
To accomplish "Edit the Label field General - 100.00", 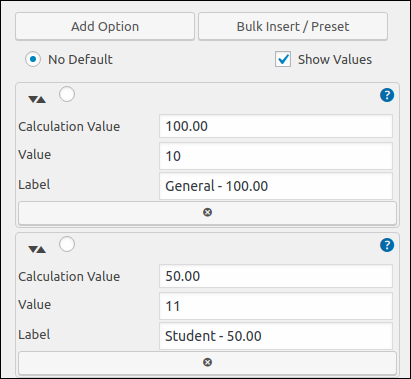I will point(276,186).
